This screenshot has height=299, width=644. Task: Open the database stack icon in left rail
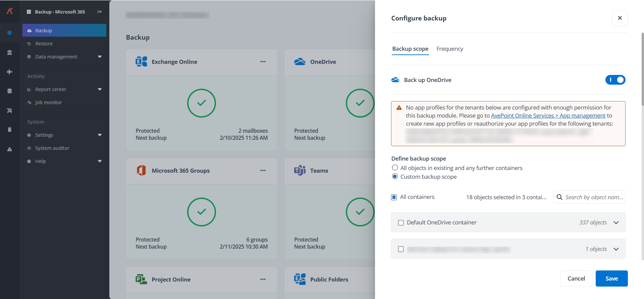pos(10,91)
